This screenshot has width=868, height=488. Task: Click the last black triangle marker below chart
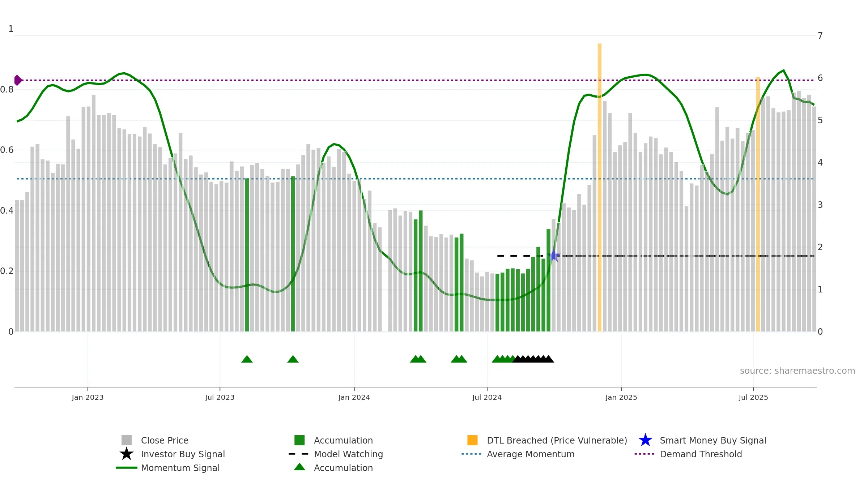pyautogui.click(x=549, y=359)
